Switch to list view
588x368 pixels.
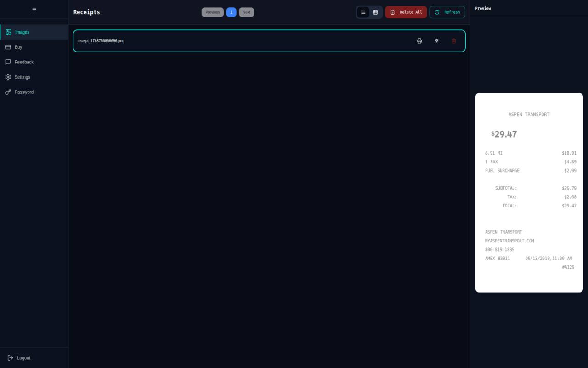click(x=363, y=12)
